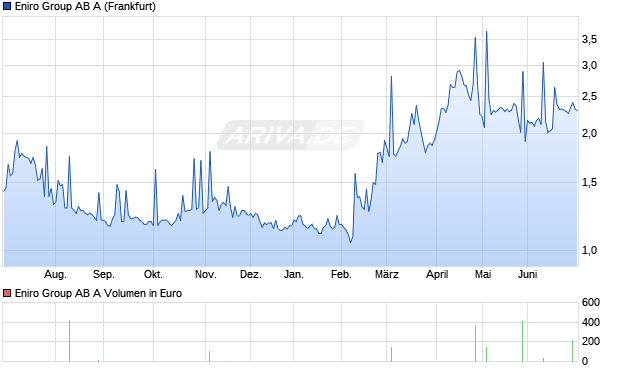
Task: Click the red legend square for Volumen
Action: pos(7,293)
